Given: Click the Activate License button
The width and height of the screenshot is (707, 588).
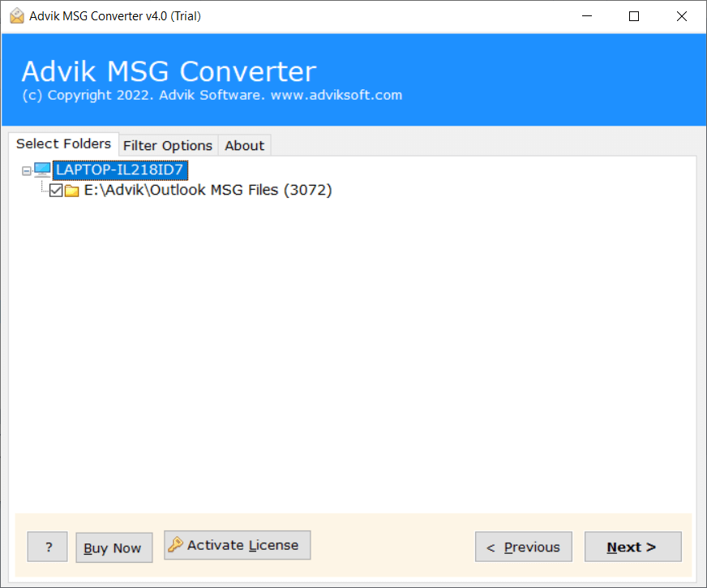Looking at the screenshot, I should click(238, 545).
